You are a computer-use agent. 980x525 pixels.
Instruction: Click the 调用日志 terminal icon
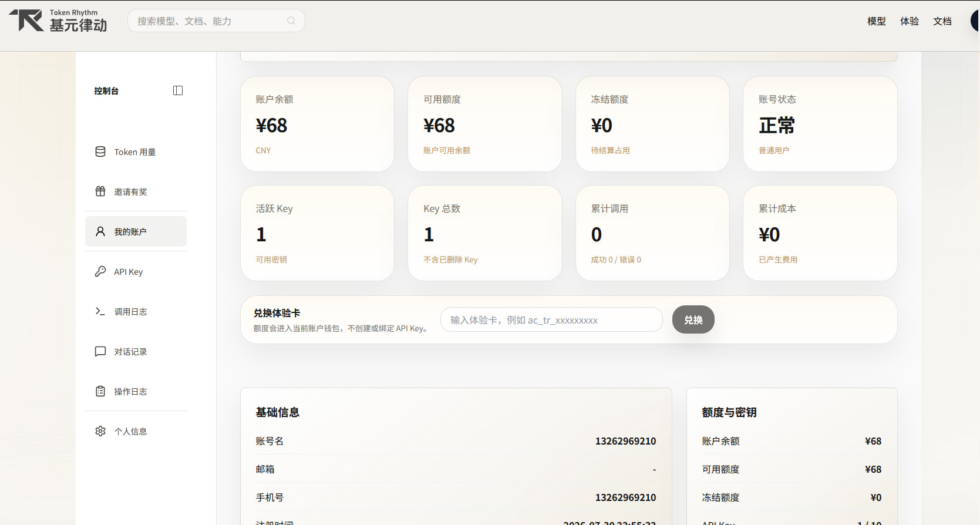(x=100, y=311)
